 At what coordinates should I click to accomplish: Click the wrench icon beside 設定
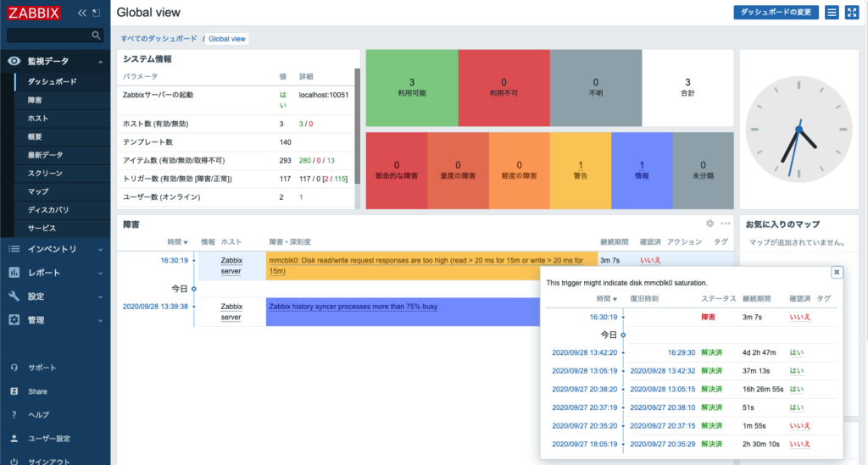(14, 296)
